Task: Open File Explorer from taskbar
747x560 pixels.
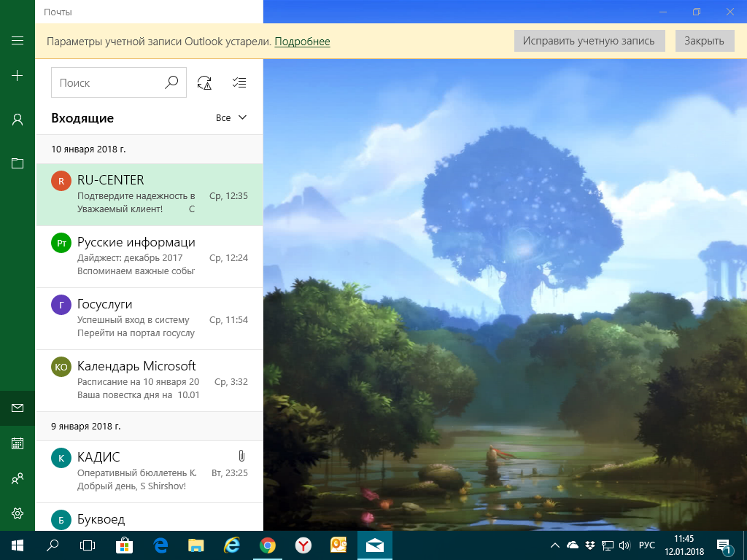Action: (x=196, y=545)
